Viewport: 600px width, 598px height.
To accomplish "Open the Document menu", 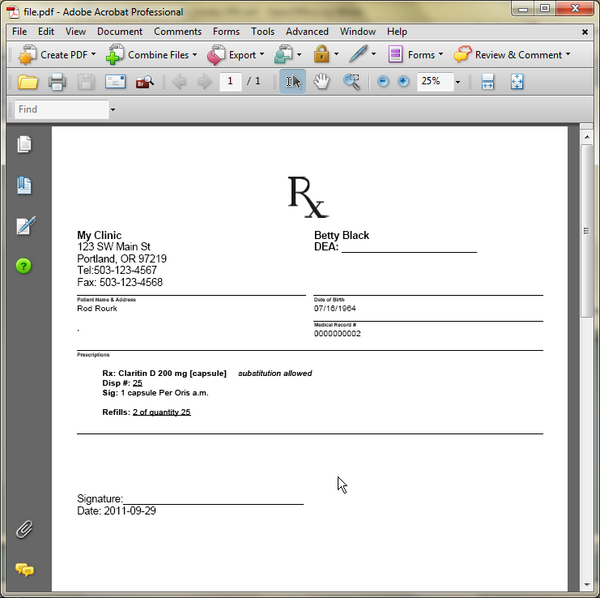I will click(x=120, y=31).
